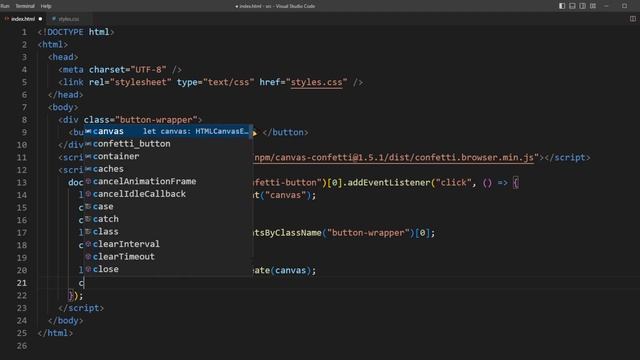The image size is (640, 360).
Task: Select the clearInterval suggestion
Action: pos(168,244)
